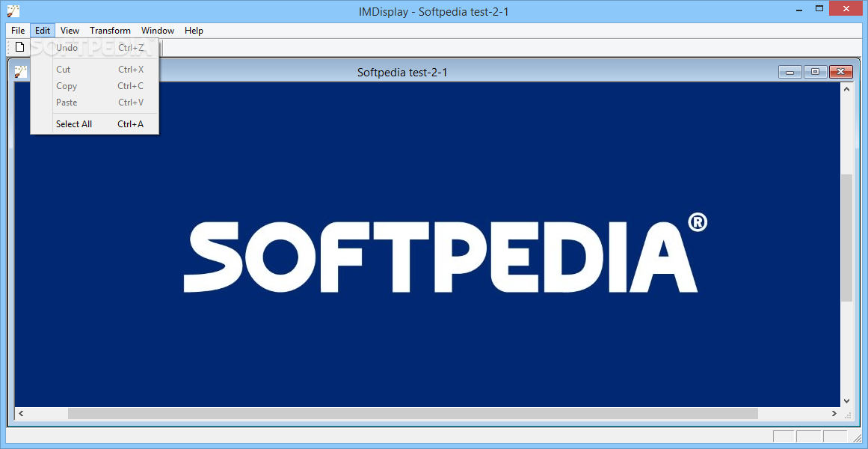Click the Softpedia logo image in canvas
The height and width of the screenshot is (449, 868).
point(446,254)
